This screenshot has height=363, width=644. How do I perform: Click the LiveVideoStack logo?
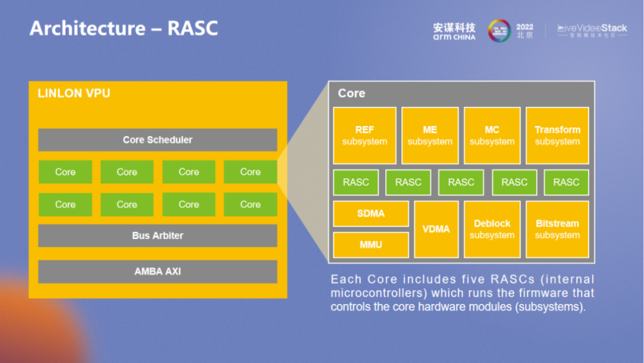592,31
